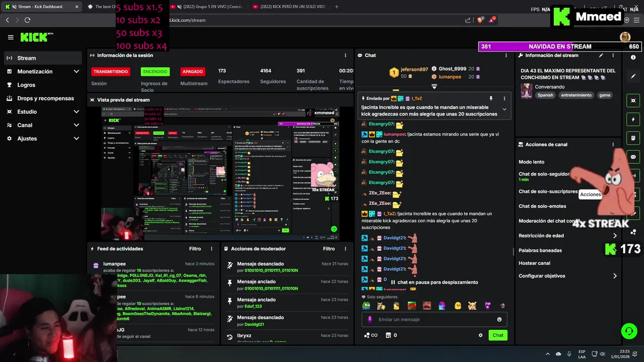Open the hamburger menu beside Kick logo
Image resolution: width=644 pixels, height=362 pixels.
11,37
